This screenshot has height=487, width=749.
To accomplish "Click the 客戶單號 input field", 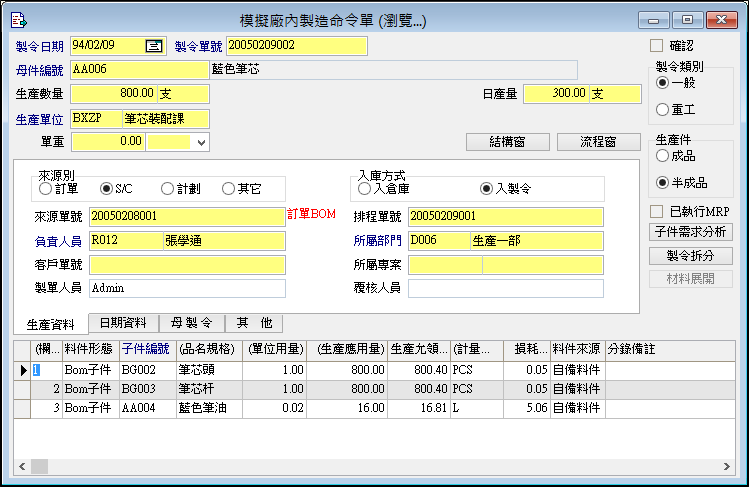I will tap(187, 265).
